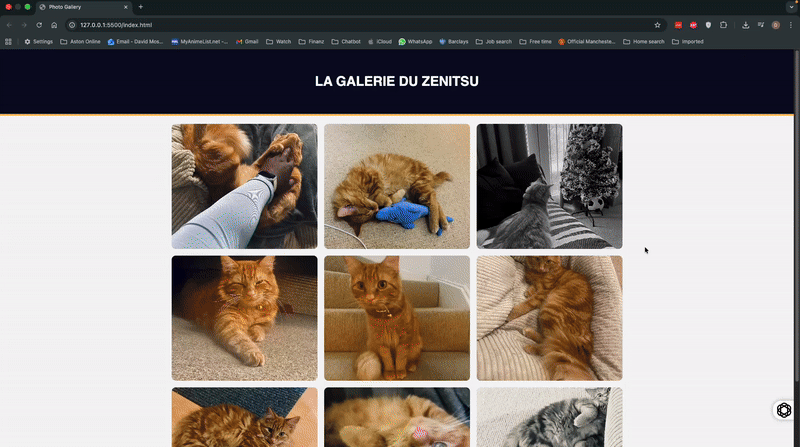
Task: Open the browser home page icon
Action: [x=54, y=25]
